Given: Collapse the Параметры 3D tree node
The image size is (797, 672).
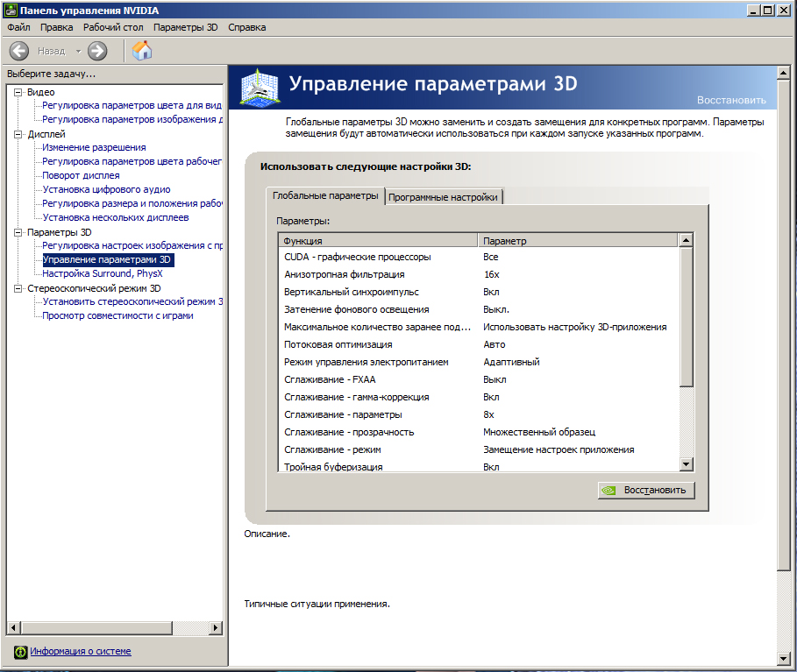Looking at the screenshot, I should tap(18, 232).
